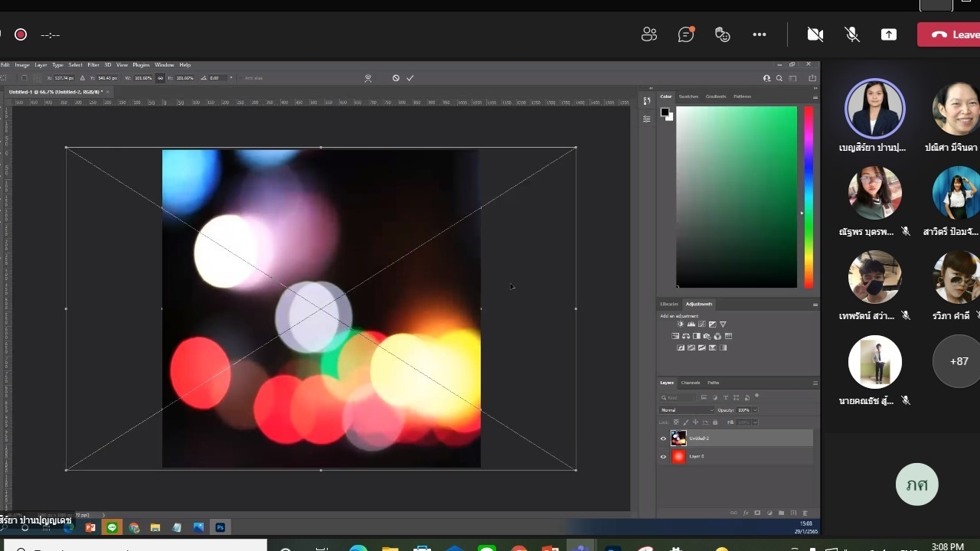Open the Filter menu

coord(93,65)
